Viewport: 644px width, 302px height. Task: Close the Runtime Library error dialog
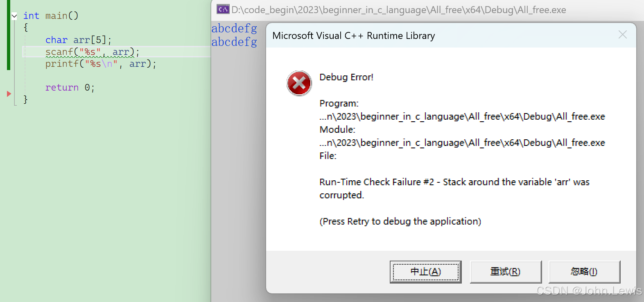tap(622, 35)
